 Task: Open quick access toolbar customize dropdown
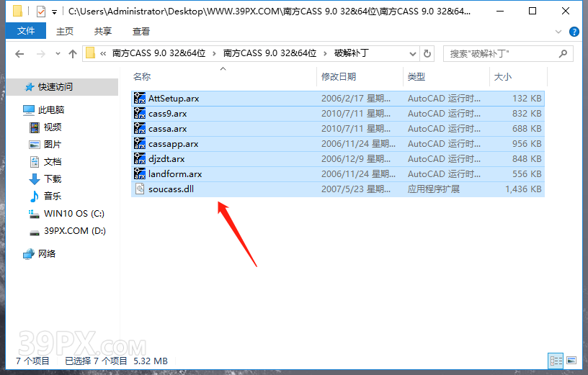(x=54, y=12)
